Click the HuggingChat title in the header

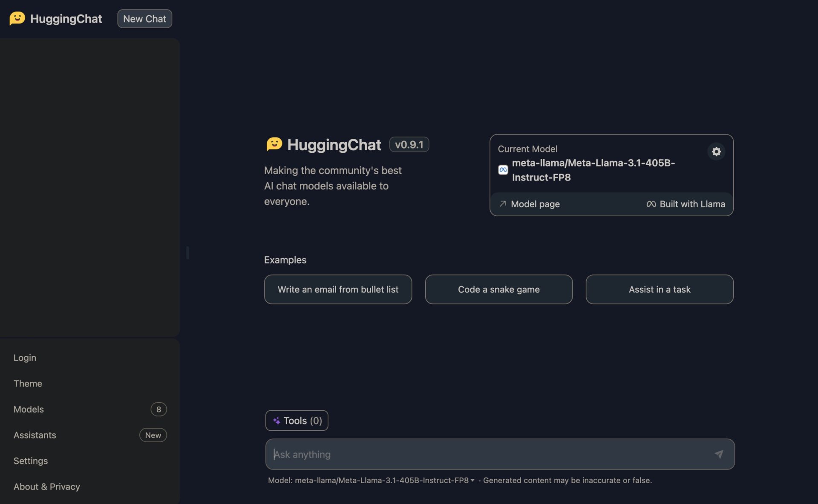(66, 19)
